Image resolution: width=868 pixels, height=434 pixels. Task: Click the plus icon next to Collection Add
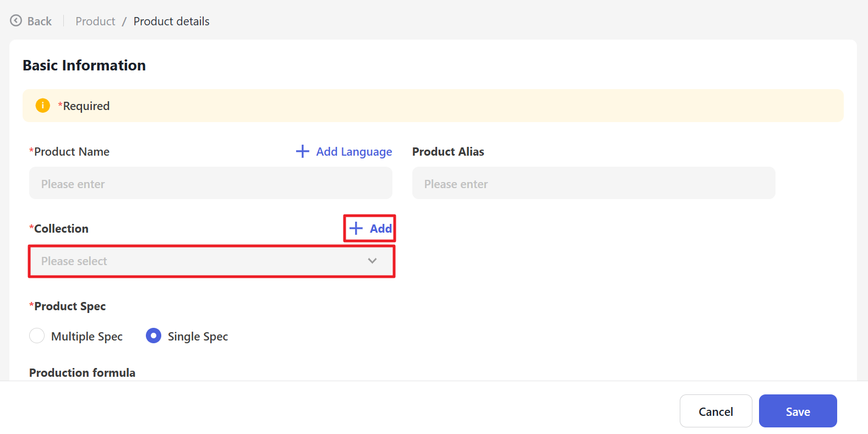click(356, 228)
